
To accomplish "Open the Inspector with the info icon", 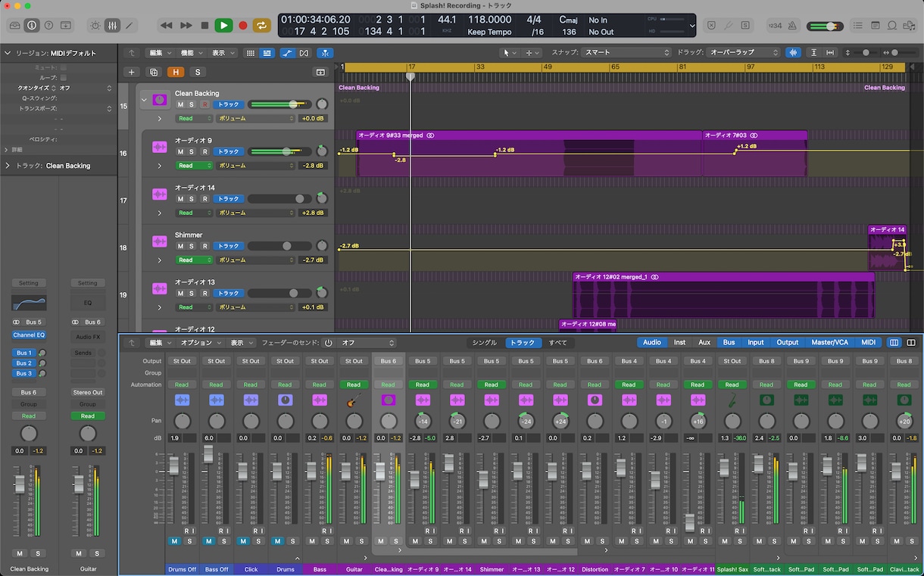I will tap(32, 25).
